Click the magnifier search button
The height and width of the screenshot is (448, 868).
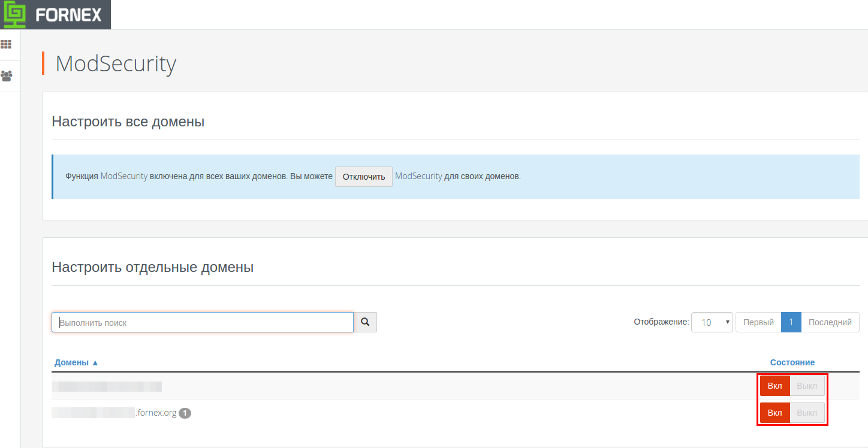coord(365,322)
